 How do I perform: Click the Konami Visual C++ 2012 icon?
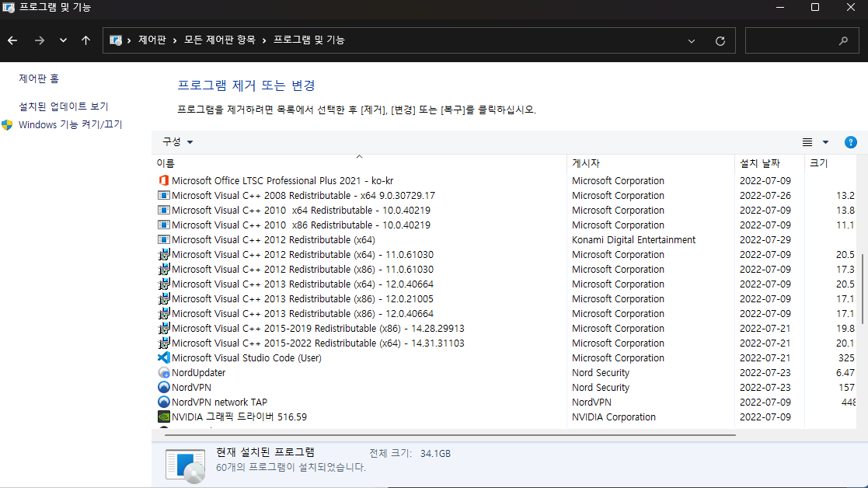pyautogui.click(x=163, y=239)
